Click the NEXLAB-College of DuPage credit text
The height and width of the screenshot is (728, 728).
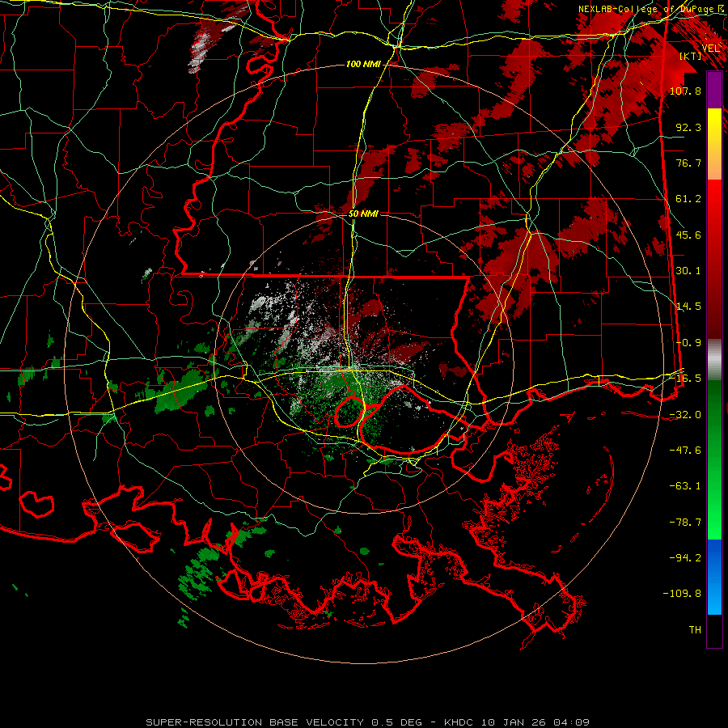650,9
